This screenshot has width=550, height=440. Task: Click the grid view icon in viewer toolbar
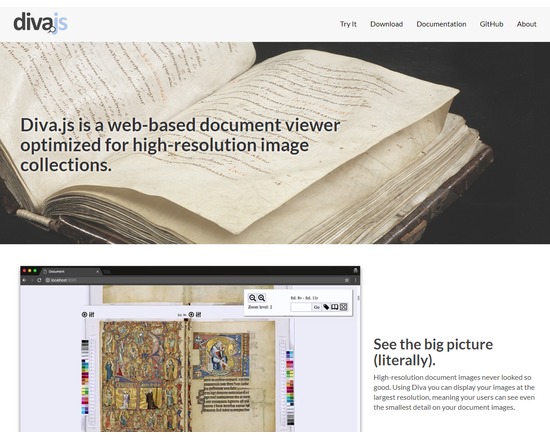[x=343, y=307]
